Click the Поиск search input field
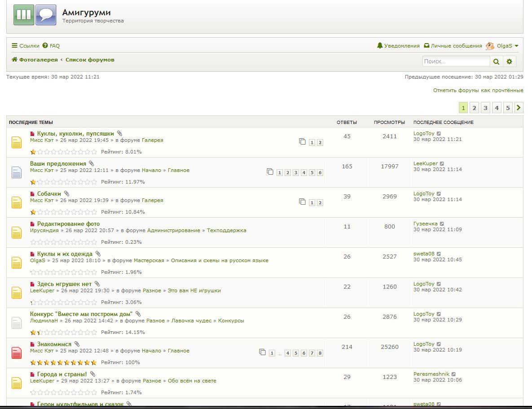 (x=456, y=62)
